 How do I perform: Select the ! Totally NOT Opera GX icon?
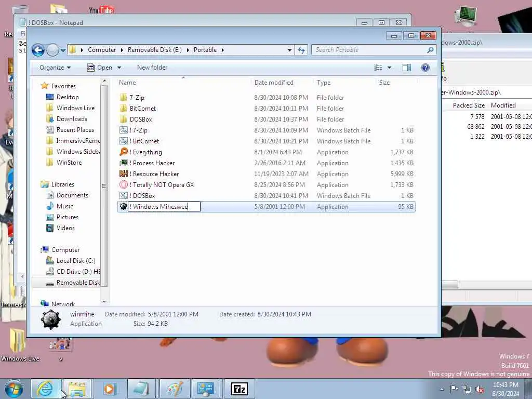pos(124,184)
